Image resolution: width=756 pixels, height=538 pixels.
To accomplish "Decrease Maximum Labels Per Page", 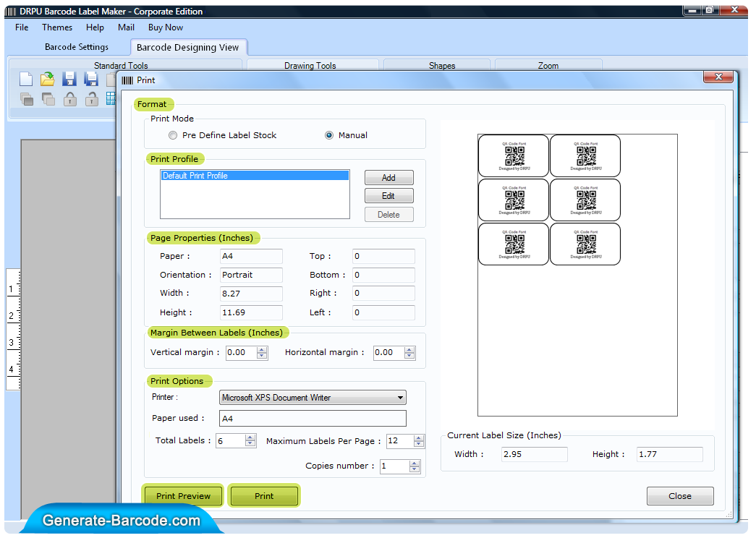I will 418,444.
